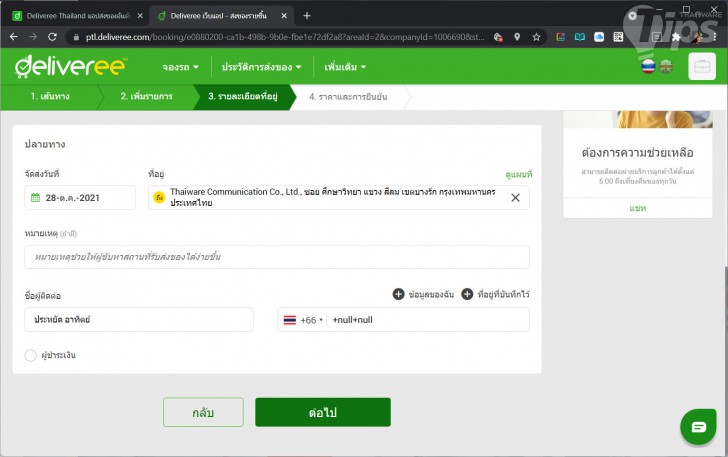Open the ดูแผนที่ map link
The image size is (728, 457).
[519, 174]
